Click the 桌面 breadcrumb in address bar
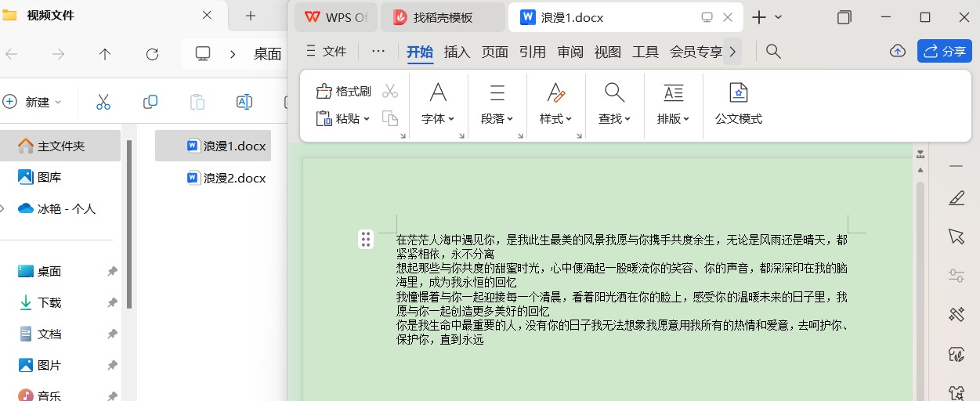This screenshot has width=980, height=401. [268, 54]
